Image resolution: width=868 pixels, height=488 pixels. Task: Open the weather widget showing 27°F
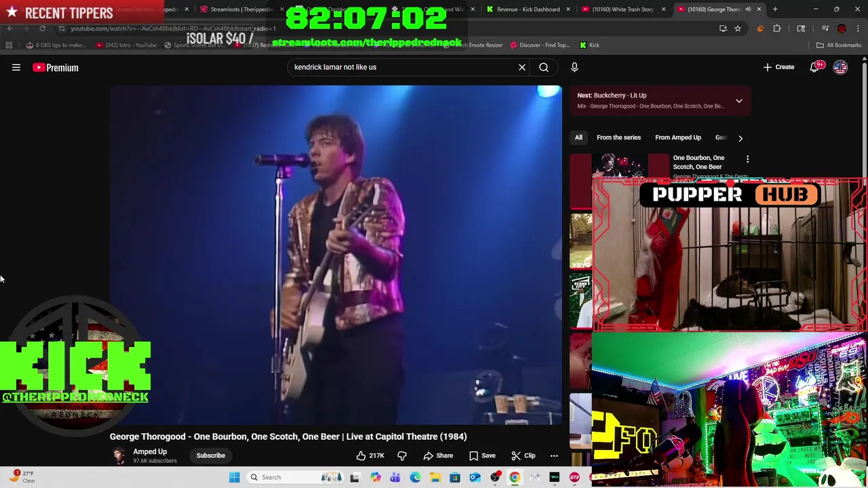point(22,476)
